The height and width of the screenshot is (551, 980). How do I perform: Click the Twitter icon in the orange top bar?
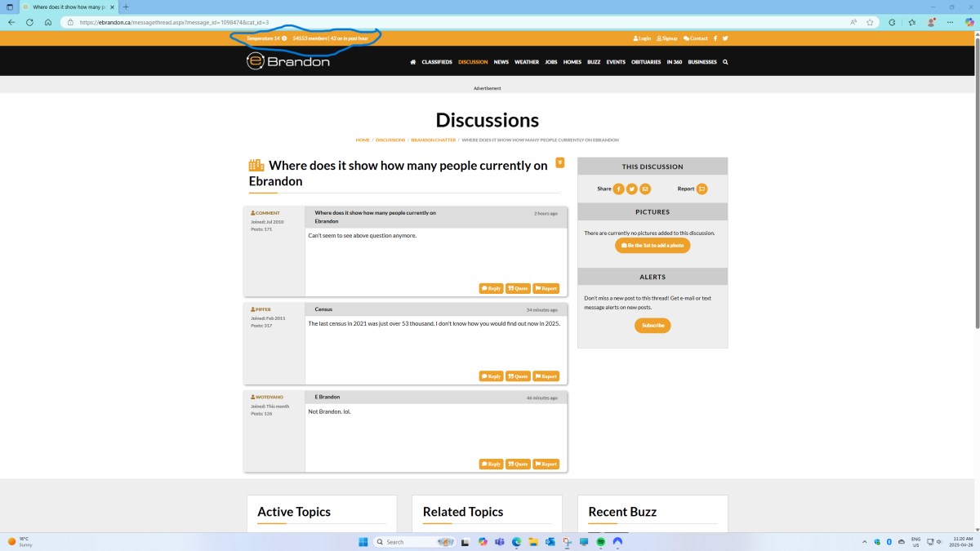pos(725,38)
